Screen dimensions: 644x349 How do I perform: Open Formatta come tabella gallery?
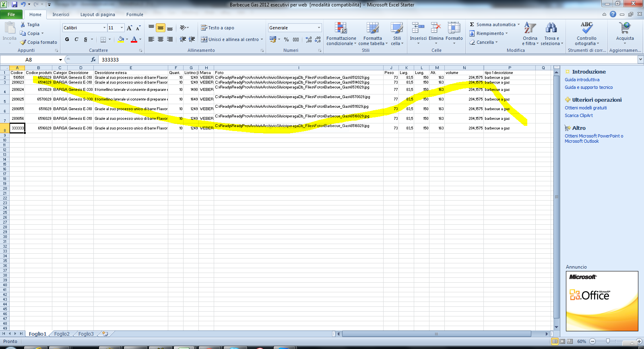373,34
